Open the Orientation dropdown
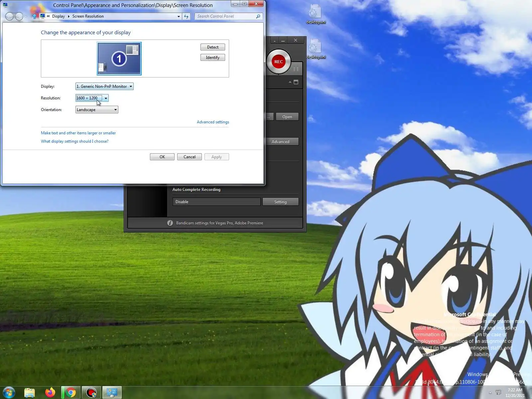This screenshot has height=399, width=532. 97,110
